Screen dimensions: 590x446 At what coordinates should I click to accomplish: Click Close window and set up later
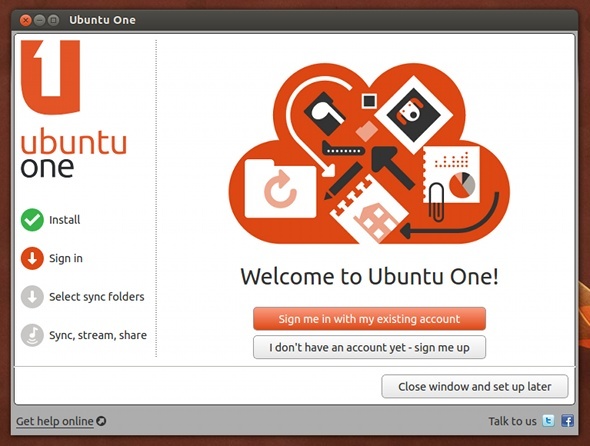(x=474, y=386)
